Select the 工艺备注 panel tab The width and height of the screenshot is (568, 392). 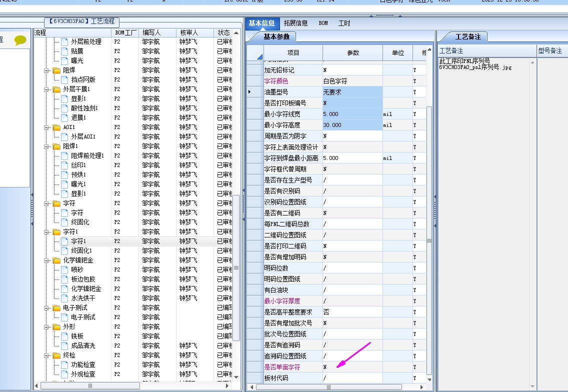coord(468,36)
